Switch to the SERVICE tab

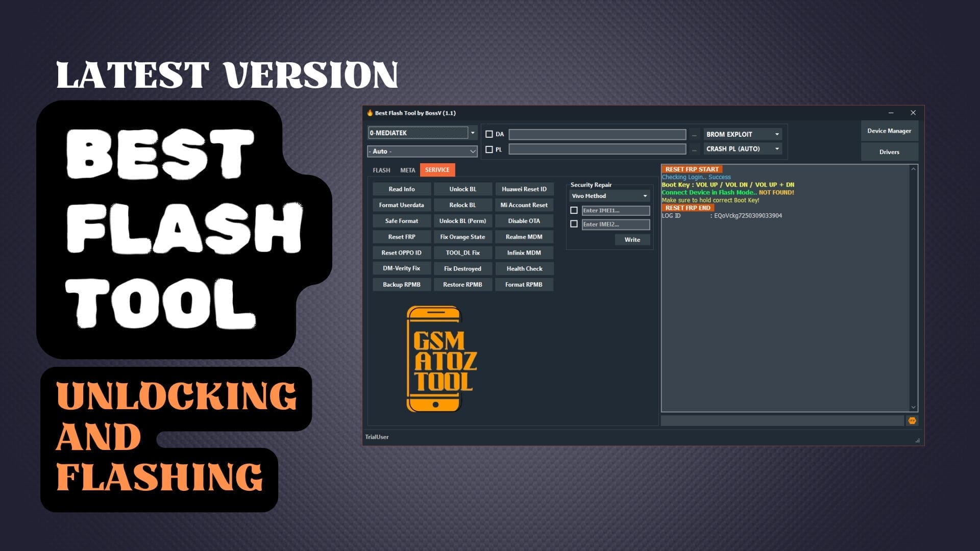click(437, 169)
